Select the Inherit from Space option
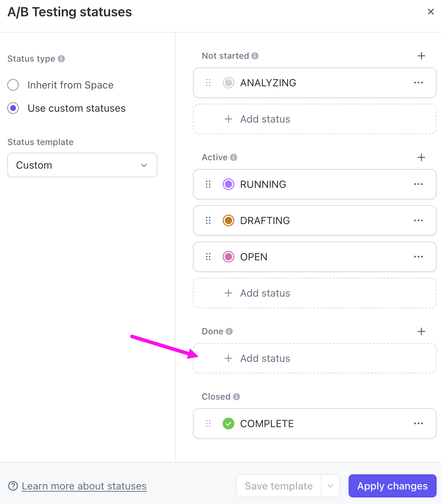Screen dimensions: 441x504 13,85
